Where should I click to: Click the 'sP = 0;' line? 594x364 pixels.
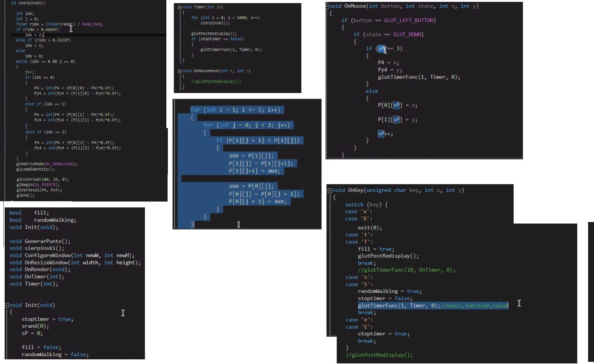32,333
